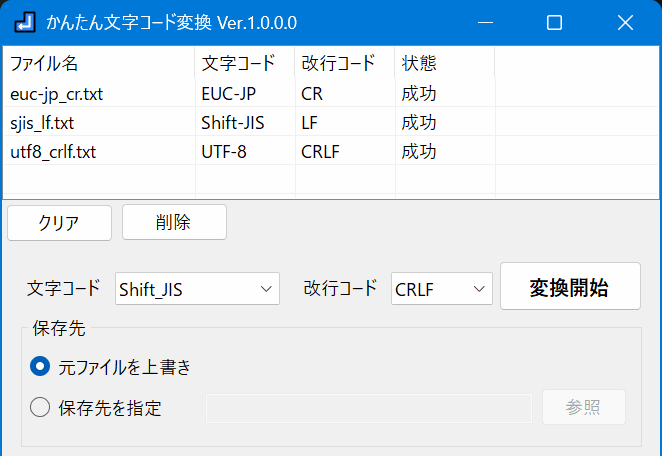
Task: Click the app icon in title bar
Action: 24,22
